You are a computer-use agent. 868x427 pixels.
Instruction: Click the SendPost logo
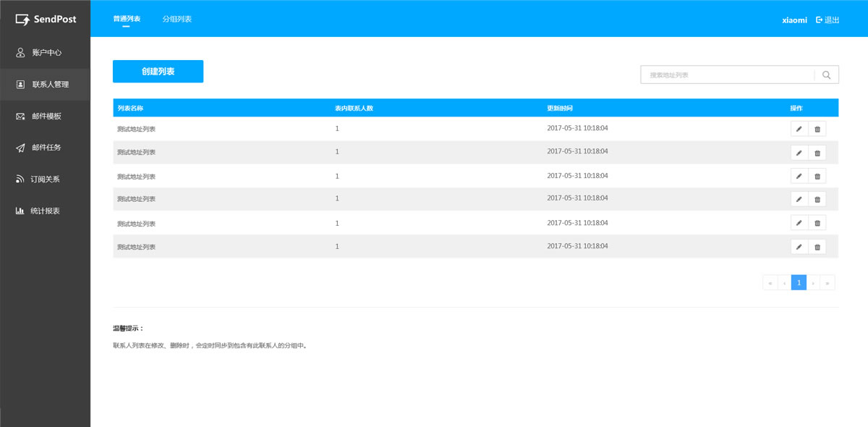[46, 20]
